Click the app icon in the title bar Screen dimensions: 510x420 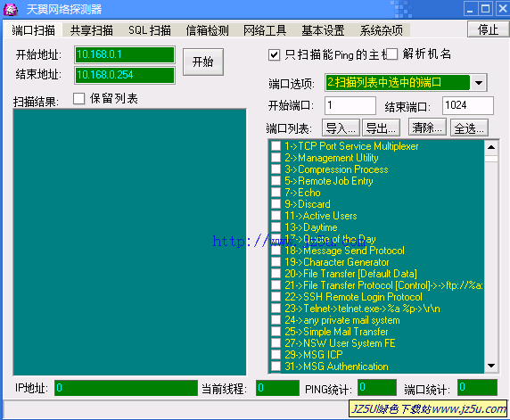[x=11, y=9]
